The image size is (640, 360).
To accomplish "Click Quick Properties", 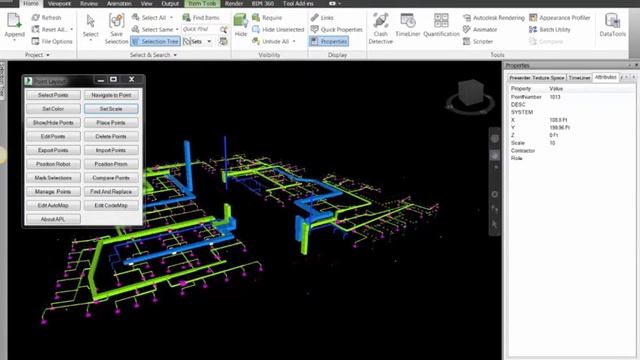I will click(336, 29).
